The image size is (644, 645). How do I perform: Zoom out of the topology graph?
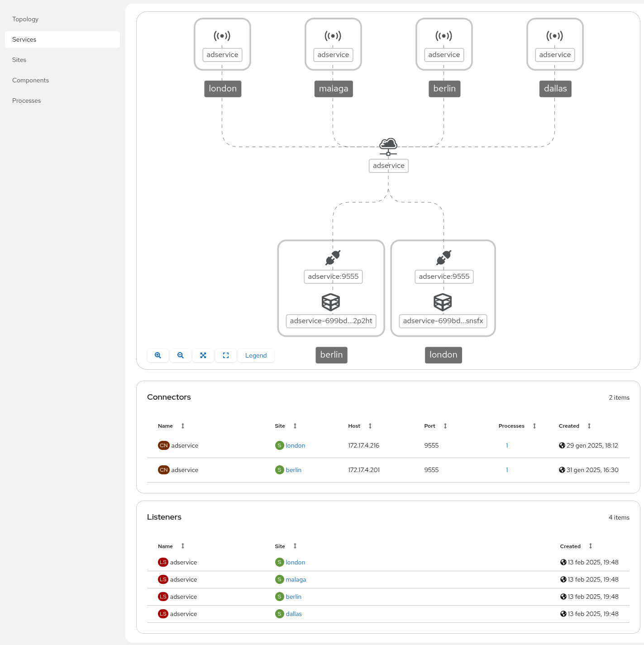181,355
